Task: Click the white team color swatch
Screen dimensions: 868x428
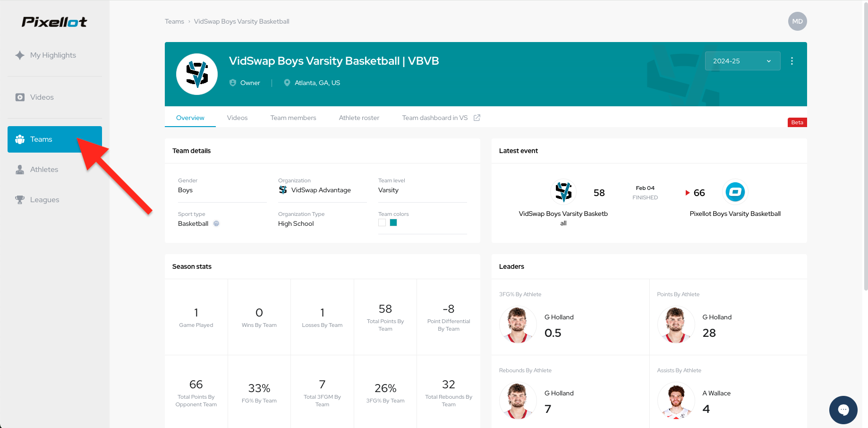Action: (382, 223)
